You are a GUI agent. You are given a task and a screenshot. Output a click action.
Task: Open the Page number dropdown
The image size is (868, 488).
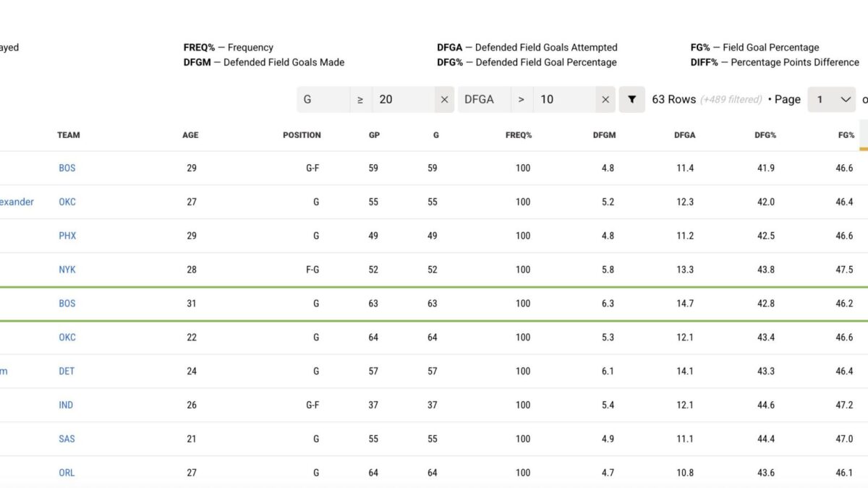831,99
